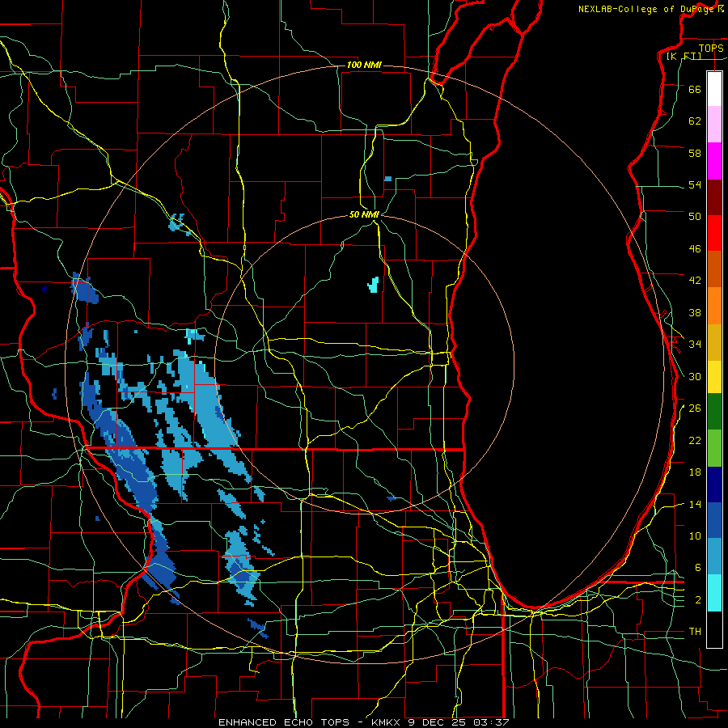The height and width of the screenshot is (728, 728).
Task: Click the white swatch in the tops legend
Action: 714,89
